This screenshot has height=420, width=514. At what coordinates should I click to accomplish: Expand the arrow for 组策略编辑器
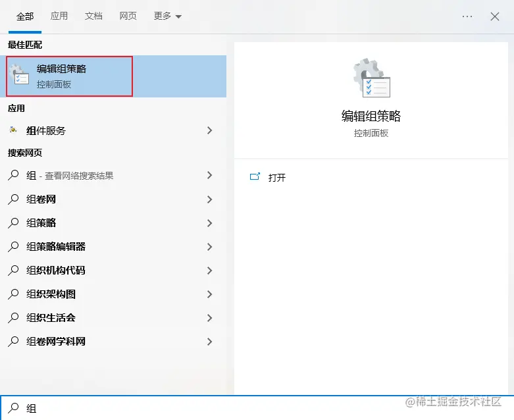point(209,247)
